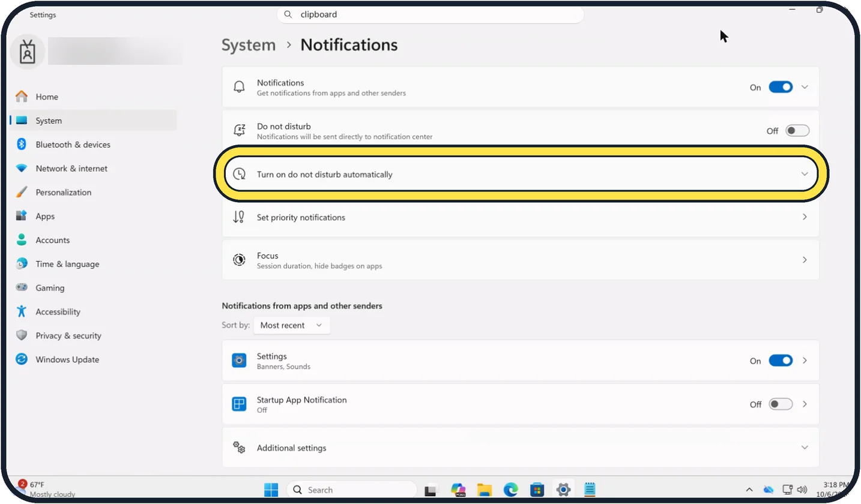
Task: Click the volume speaker tray icon
Action: click(x=802, y=490)
